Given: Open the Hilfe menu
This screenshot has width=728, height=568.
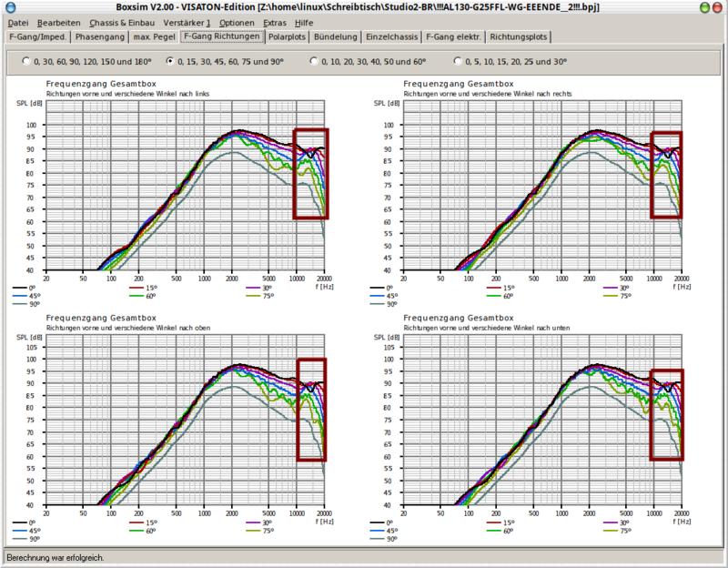Looking at the screenshot, I should 304,21.
